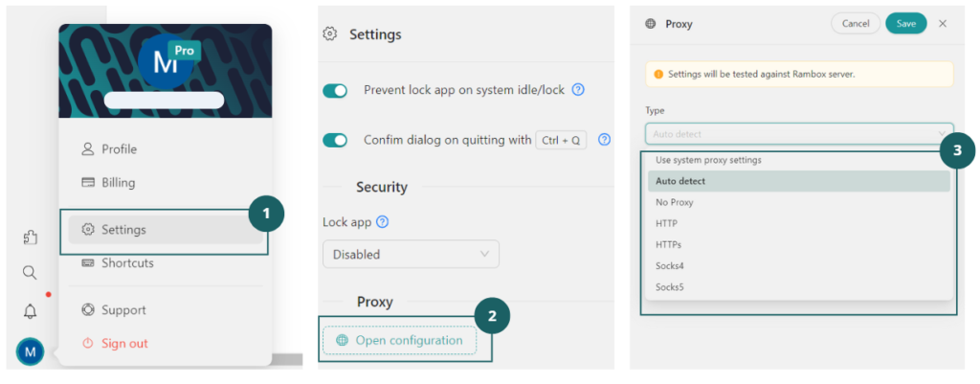
Task: Click the Open configuration proxy button
Action: (399, 340)
